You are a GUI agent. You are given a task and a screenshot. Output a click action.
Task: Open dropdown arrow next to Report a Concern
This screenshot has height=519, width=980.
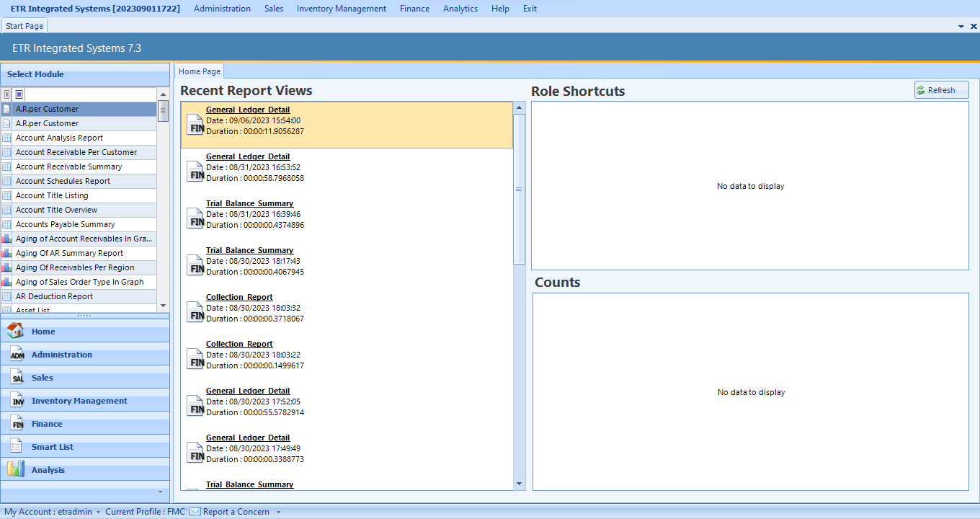click(278, 513)
